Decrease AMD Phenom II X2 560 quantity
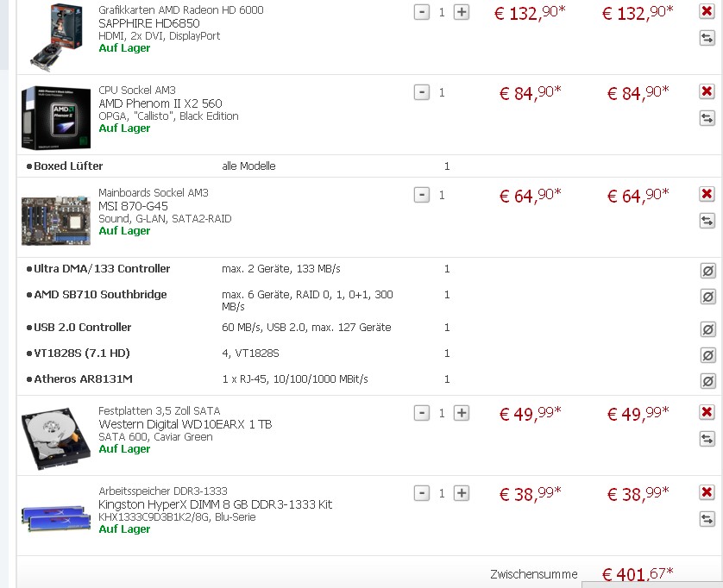This screenshot has width=723, height=588. click(x=422, y=92)
